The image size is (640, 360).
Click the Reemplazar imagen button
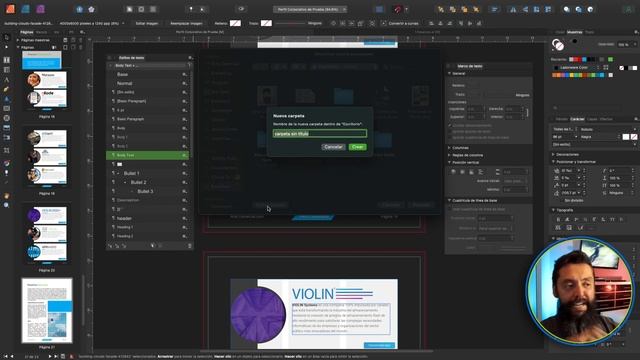(186, 23)
